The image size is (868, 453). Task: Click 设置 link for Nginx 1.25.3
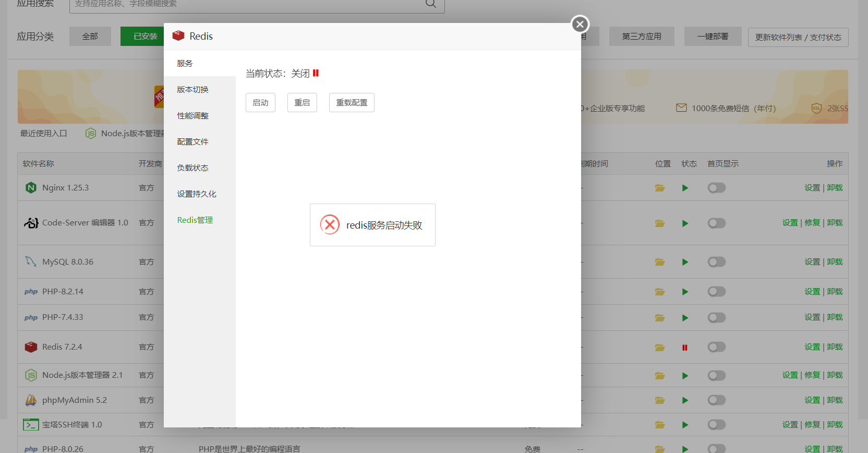pos(812,187)
